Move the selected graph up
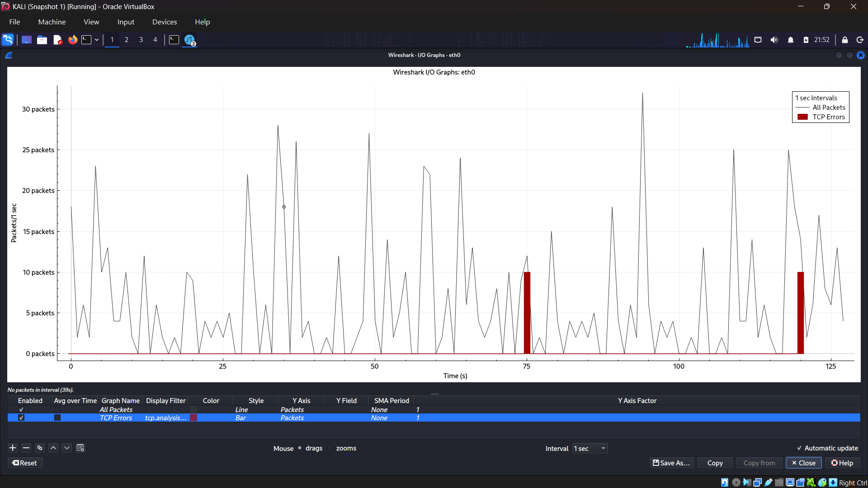This screenshot has width=868, height=488. [53, 448]
